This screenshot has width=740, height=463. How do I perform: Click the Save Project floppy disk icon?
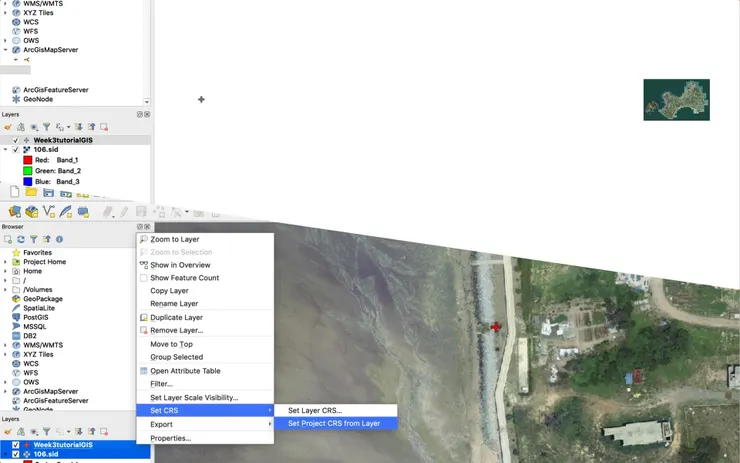point(48,193)
